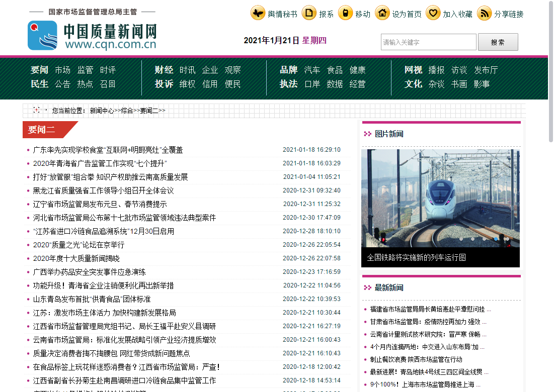Screen dimensions: 554x392
Task: Open latest news 制止餐饮浪费 陕西市场监管在行动
Action: coord(416,359)
